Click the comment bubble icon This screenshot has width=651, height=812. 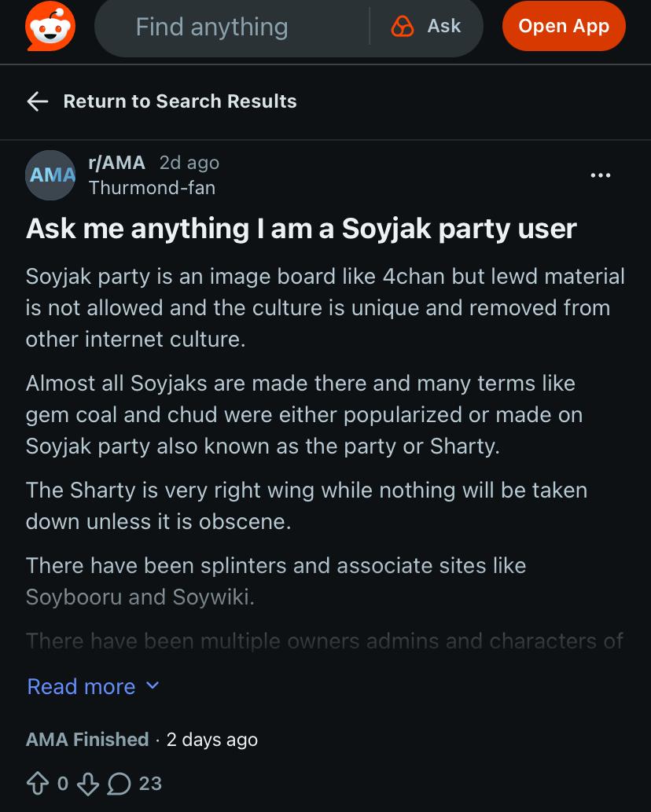pyautogui.click(x=119, y=783)
